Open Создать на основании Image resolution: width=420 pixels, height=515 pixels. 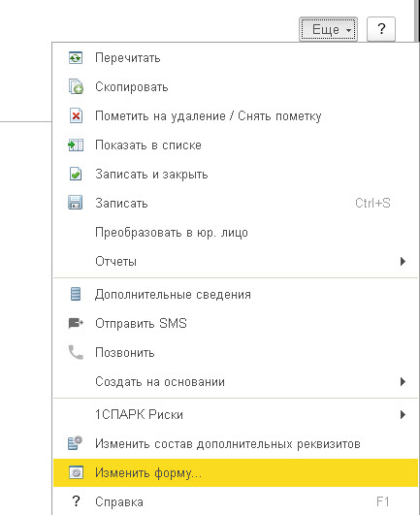(236, 382)
